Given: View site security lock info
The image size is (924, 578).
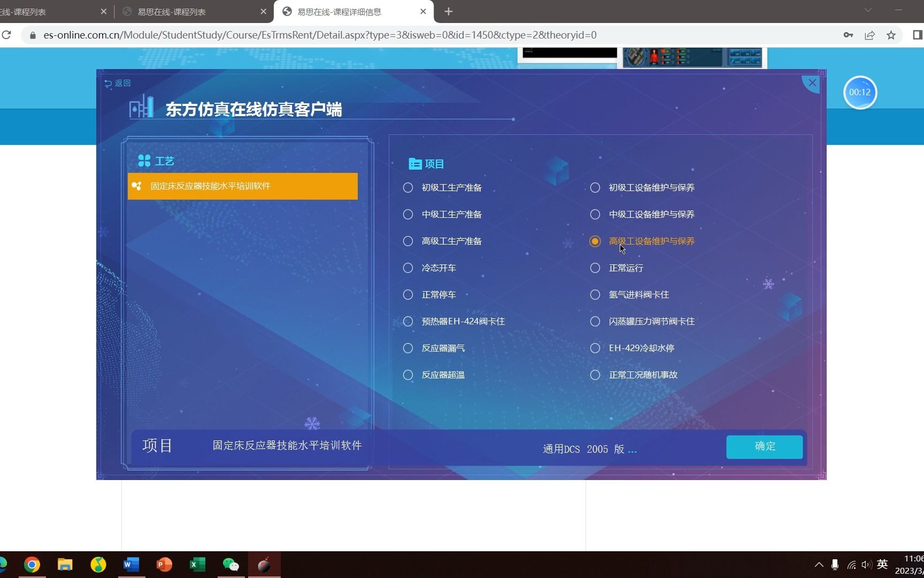Looking at the screenshot, I should pyautogui.click(x=33, y=35).
